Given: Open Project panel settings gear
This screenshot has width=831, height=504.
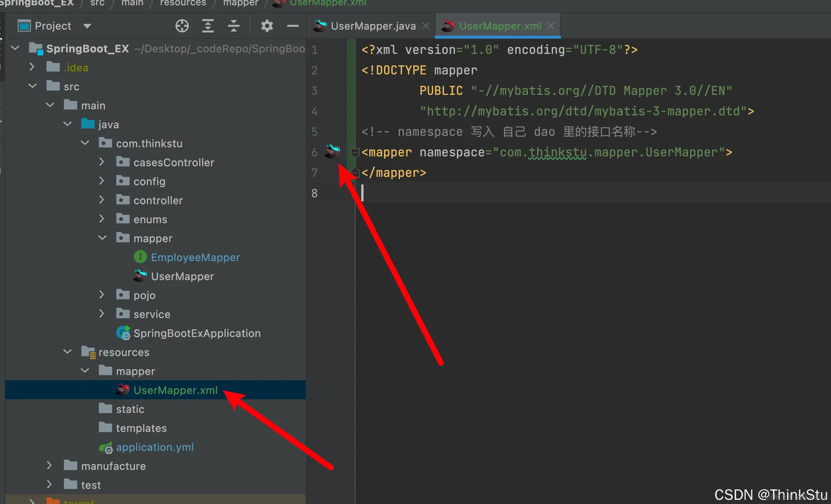Looking at the screenshot, I should click(267, 26).
